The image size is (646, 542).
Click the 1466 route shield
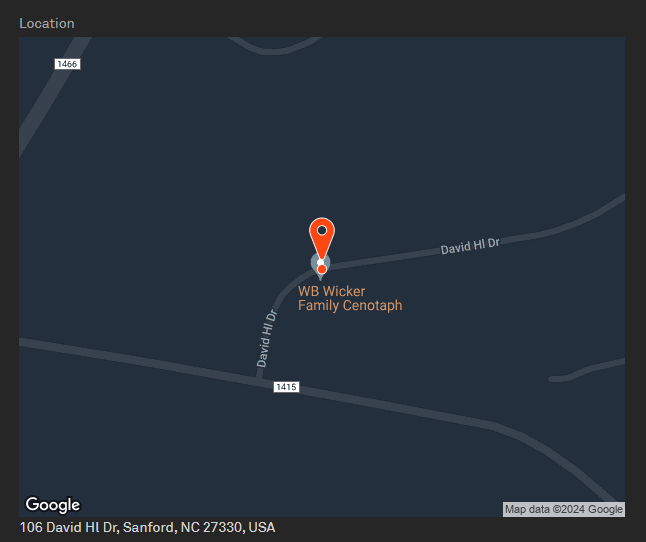(67, 64)
